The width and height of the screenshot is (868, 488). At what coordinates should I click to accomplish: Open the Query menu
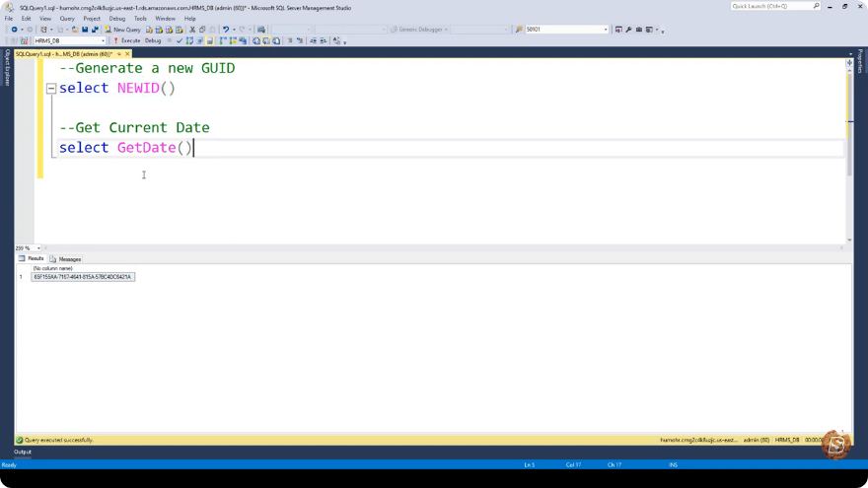67,19
